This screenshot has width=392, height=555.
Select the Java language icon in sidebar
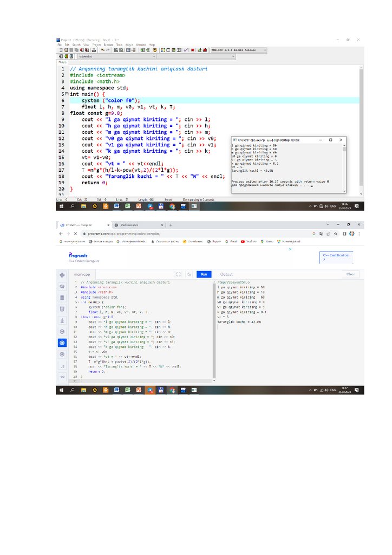(62, 320)
